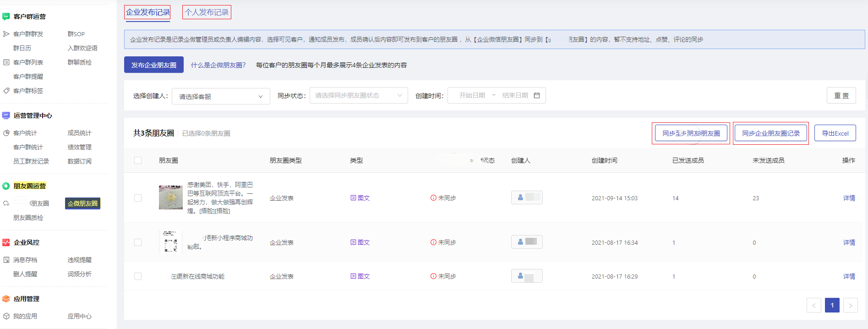Open 成员统计 menu item

(80, 133)
